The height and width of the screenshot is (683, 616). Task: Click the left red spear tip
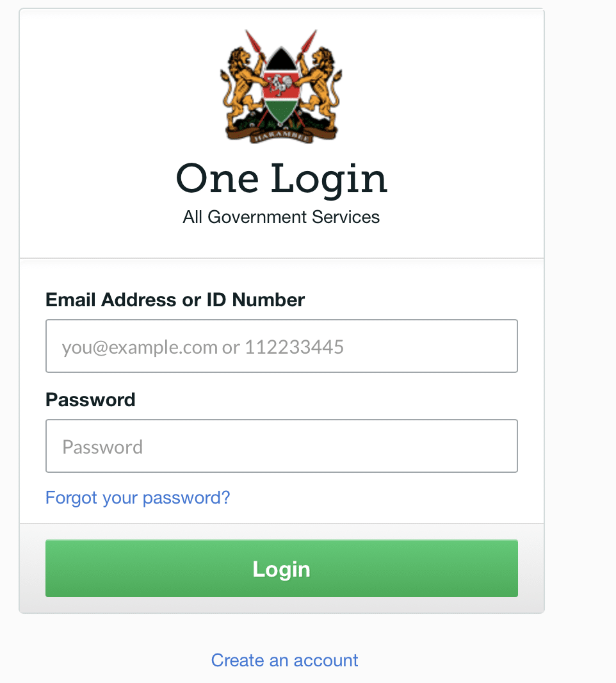[x=253, y=40]
